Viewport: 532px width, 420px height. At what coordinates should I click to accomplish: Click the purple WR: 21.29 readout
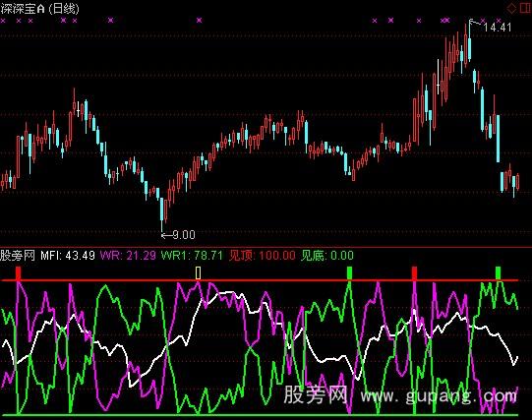(x=128, y=255)
